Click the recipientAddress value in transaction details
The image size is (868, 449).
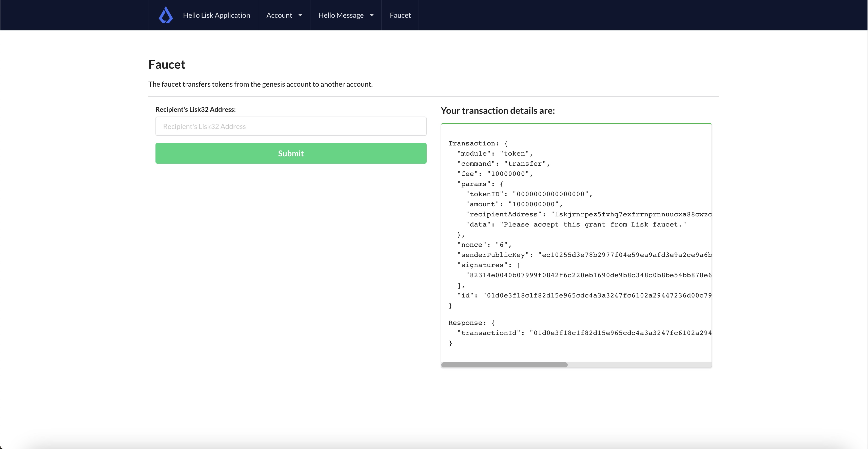[x=630, y=214]
